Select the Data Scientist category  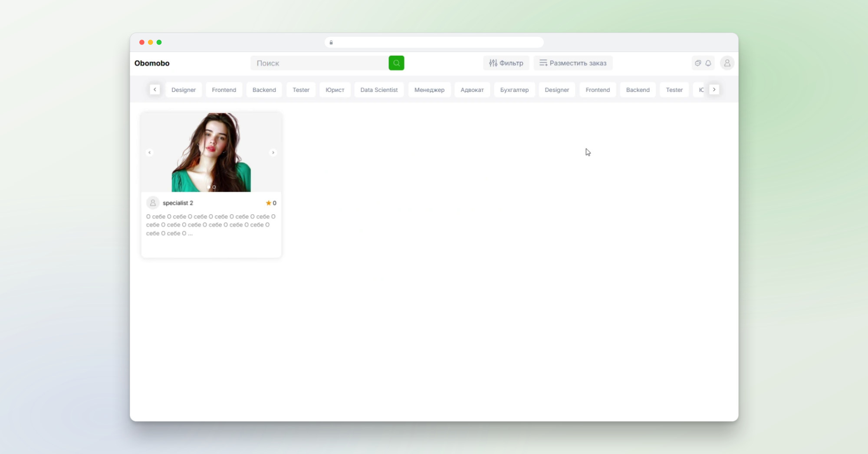pos(379,90)
